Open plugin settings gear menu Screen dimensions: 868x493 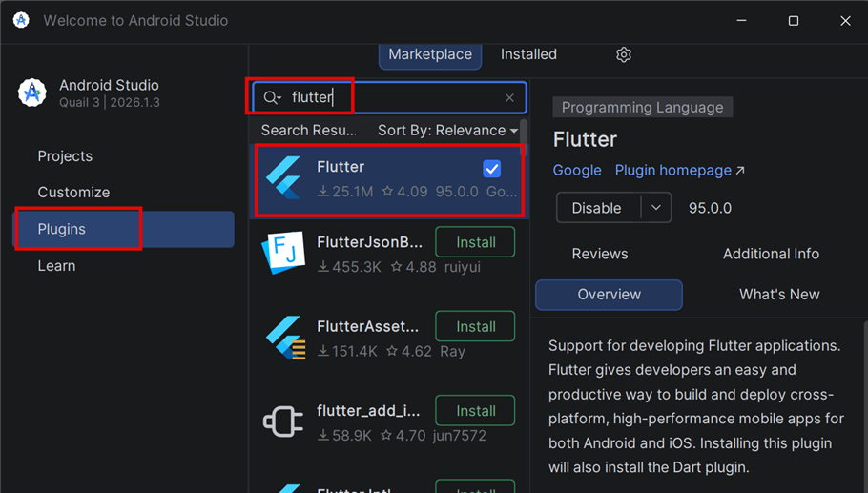(x=623, y=54)
